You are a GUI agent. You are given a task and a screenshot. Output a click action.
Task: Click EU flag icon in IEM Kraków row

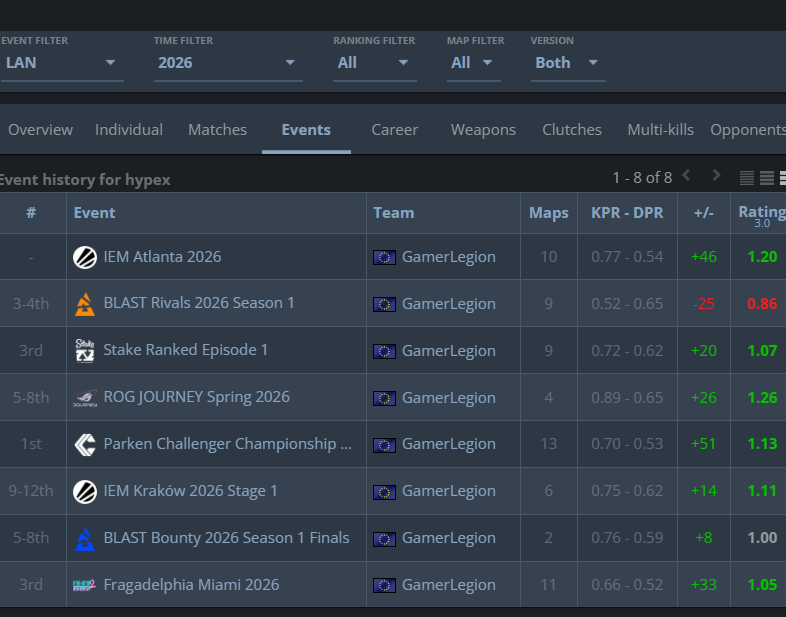point(384,492)
